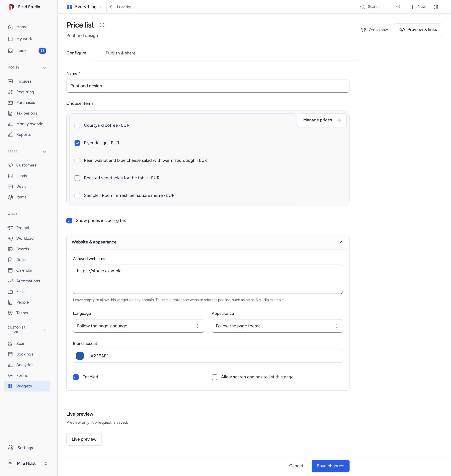This screenshot has width=451, height=476.
Task: Open Boards from the sidebar icon
Action: point(10,249)
